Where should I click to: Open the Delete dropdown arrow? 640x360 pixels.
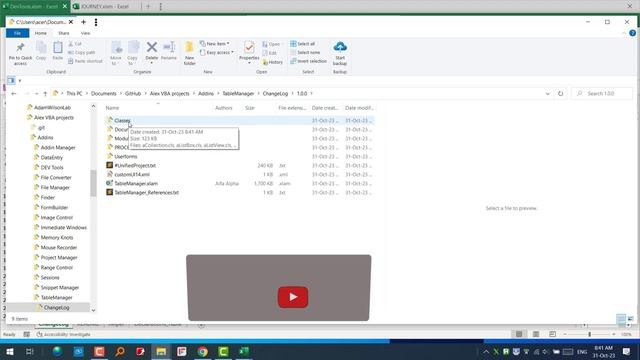point(151,63)
